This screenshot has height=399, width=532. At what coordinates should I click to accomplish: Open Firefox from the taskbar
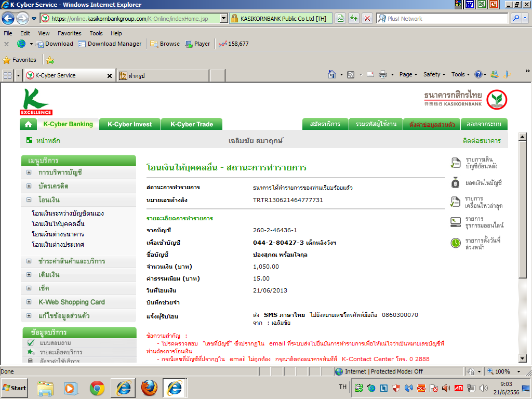[x=149, y=388]
